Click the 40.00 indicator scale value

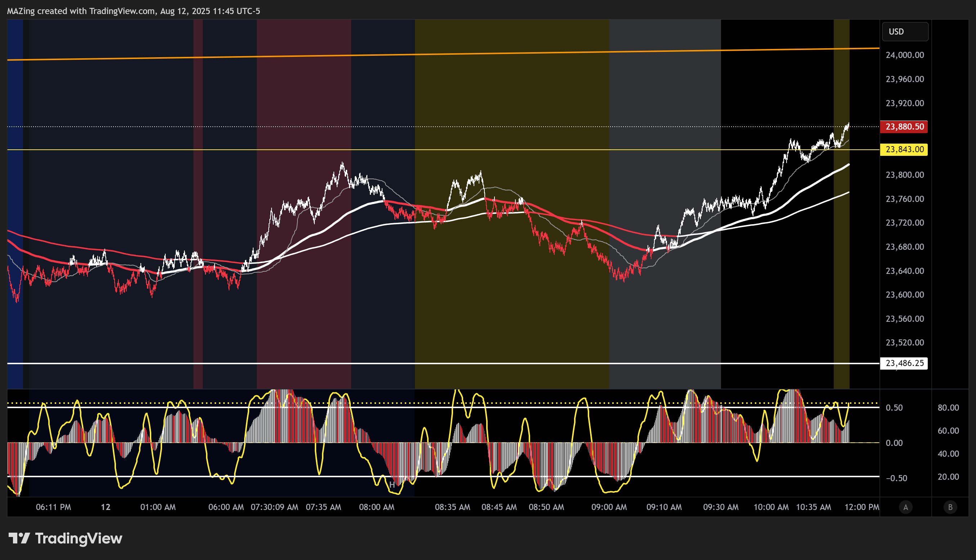coord(948,454)
